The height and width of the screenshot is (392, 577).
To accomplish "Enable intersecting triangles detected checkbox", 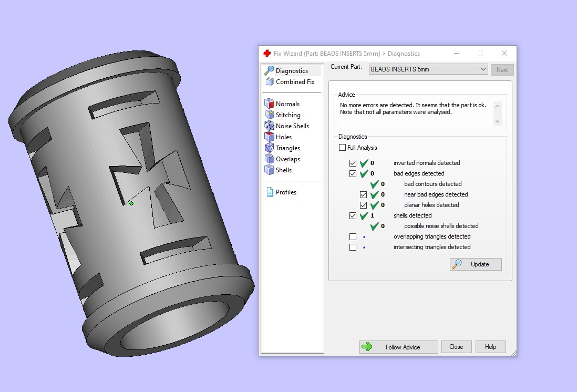I will click(x=353, y=247).
